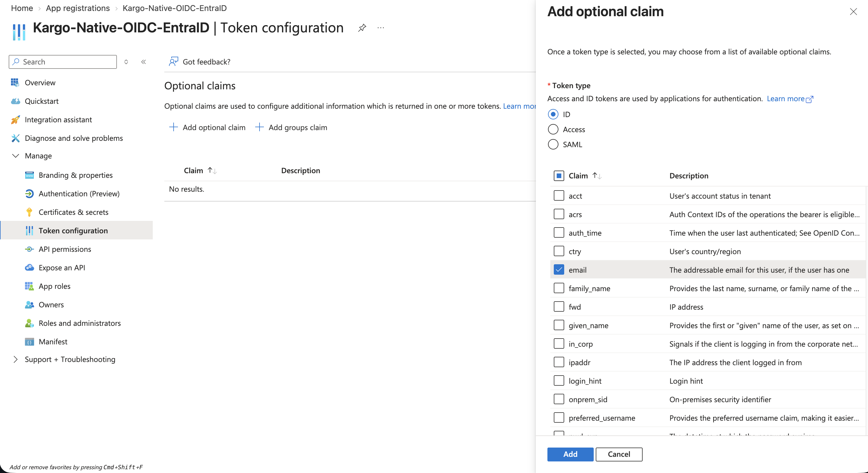Check the acrs claim checkbox
This screenshot has width=868, height=473.
(x=559, y=214)
